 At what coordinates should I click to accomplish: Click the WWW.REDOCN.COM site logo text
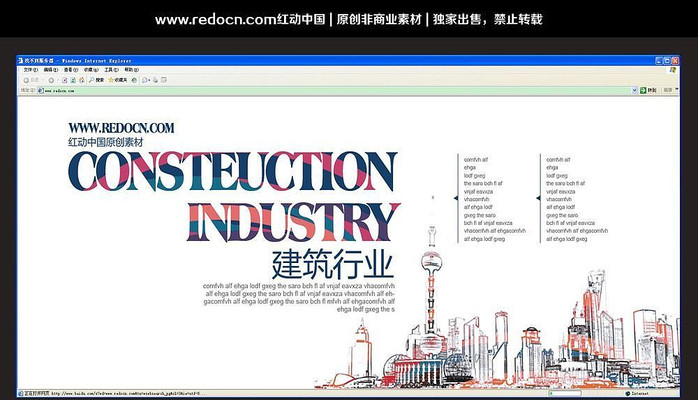point(121,128)
